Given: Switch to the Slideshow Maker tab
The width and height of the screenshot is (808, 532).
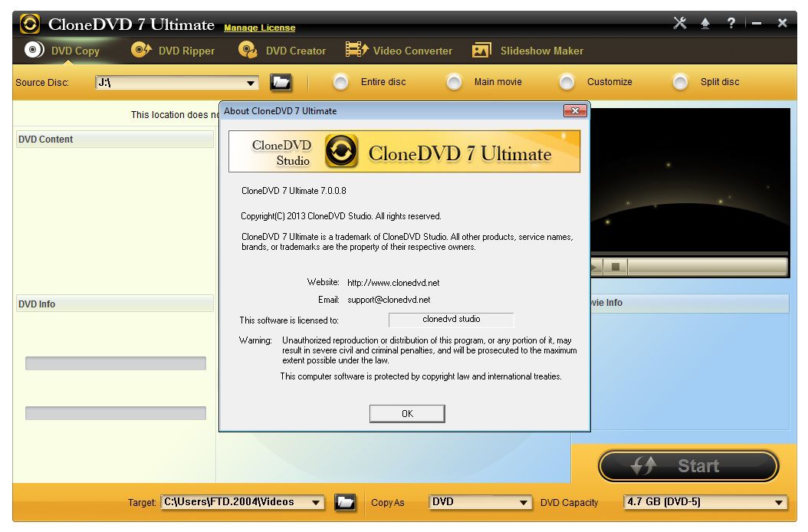Looking at the screenshot, I should pos(527,51).
